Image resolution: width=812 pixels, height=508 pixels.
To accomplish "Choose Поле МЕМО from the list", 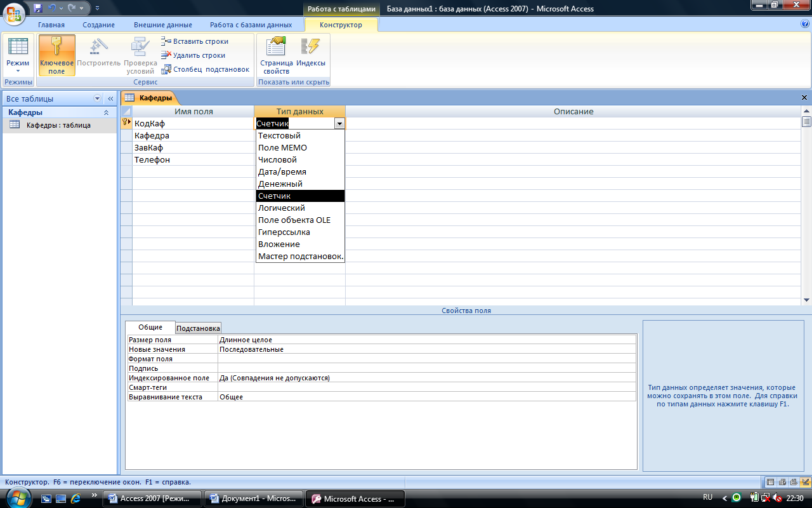I will (300, 147).
